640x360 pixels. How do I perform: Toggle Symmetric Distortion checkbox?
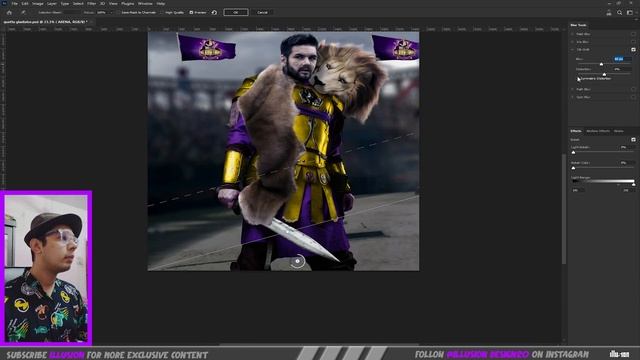[x=579, y=78]
